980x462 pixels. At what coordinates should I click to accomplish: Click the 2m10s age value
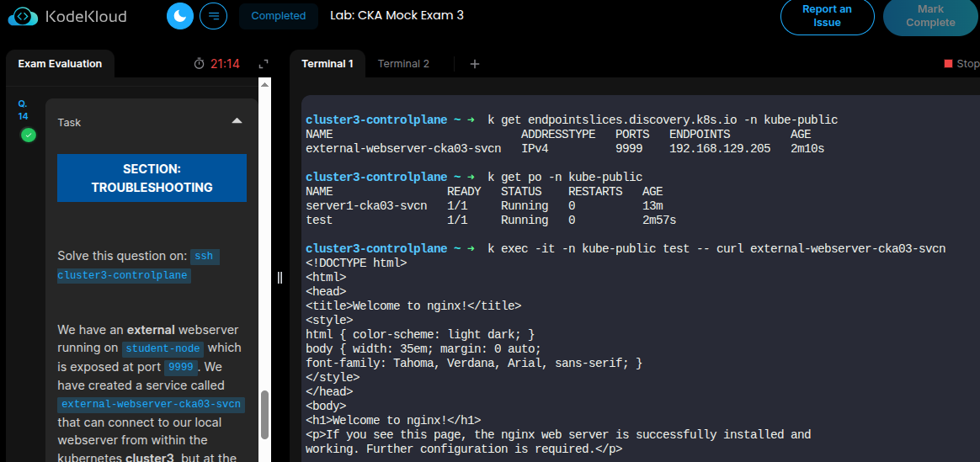point(807,149)
